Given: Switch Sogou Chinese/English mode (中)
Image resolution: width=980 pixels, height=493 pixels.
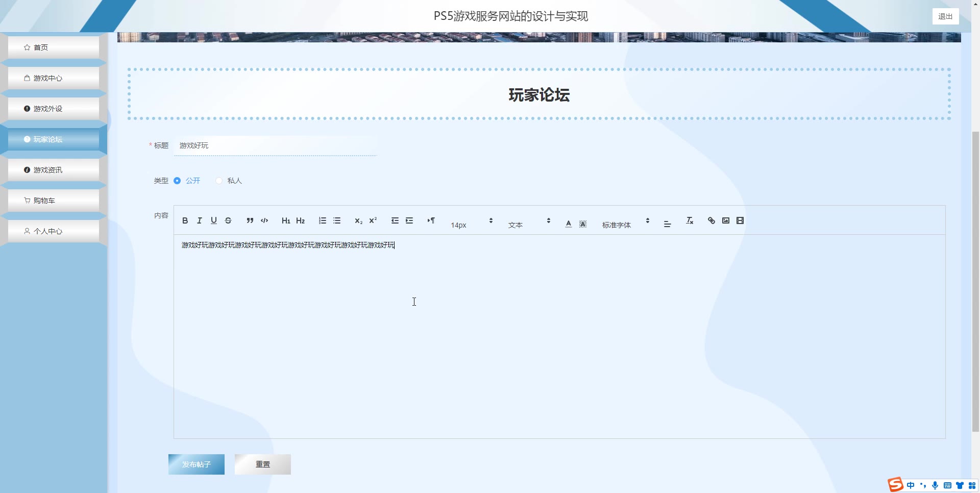Looking at the screenshot, I should coord(911,485).
